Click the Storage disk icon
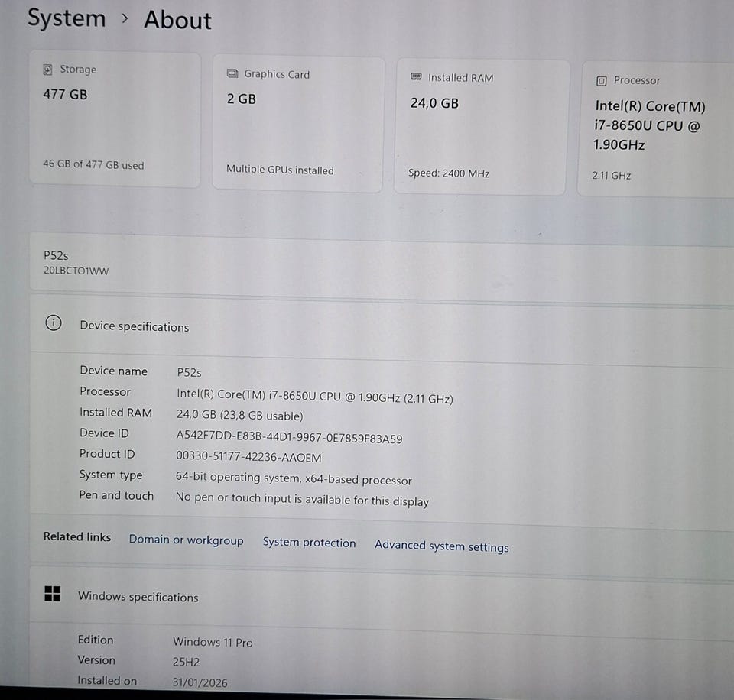Screen dimensions: 734x700 47,70
